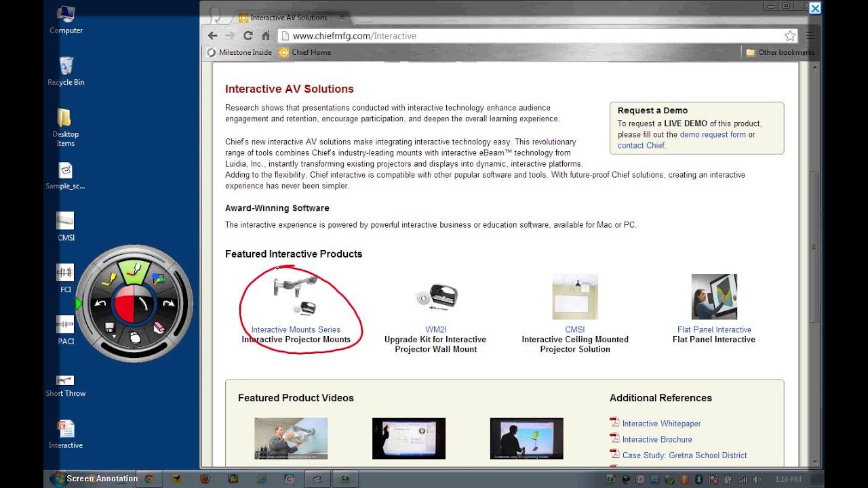The image size is (868, 488).
Task: Select the marker pen tool on annotation wheel
Action: tap(134, 272)
